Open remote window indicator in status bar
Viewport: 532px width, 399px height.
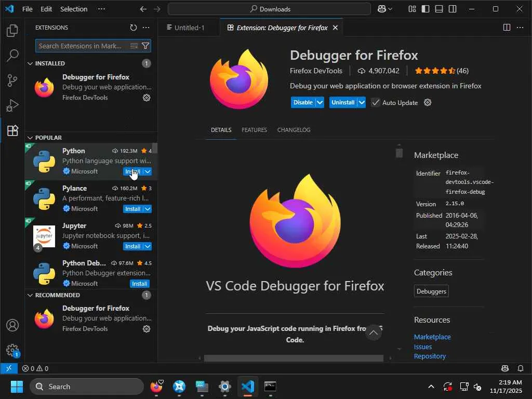(9, 368)
